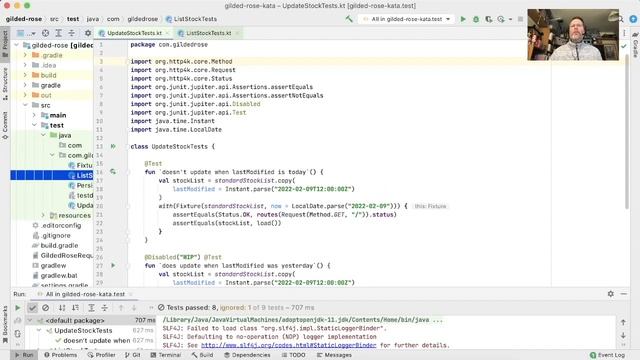
Task: Expand all test results in Run panel
Action: pos(91,308)
